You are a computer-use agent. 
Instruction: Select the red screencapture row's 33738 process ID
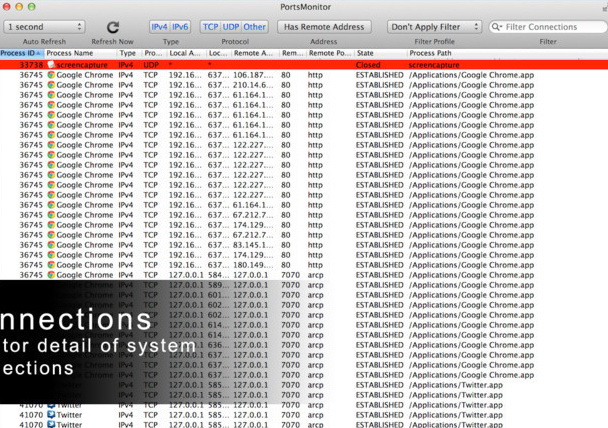[x=31, y=65]
